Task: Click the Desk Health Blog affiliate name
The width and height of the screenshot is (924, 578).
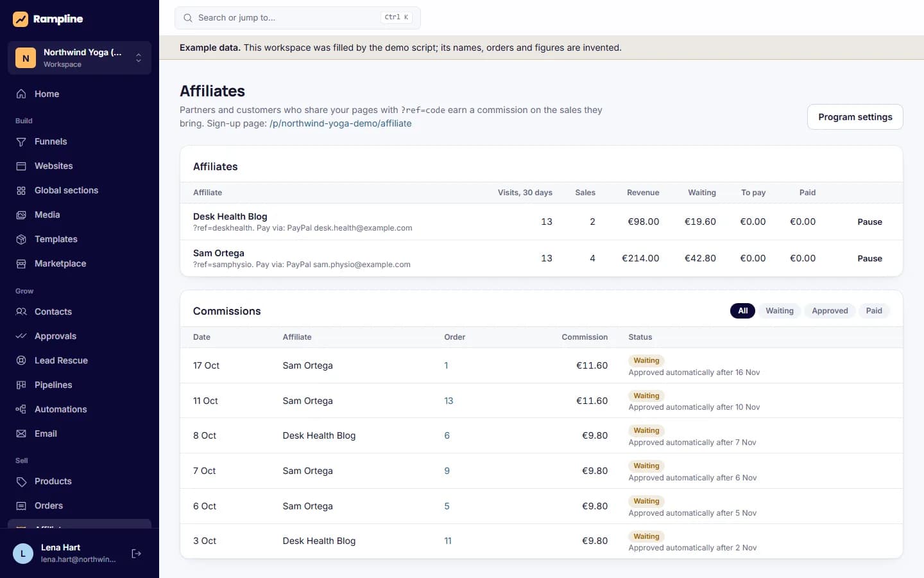Action: 230,216
